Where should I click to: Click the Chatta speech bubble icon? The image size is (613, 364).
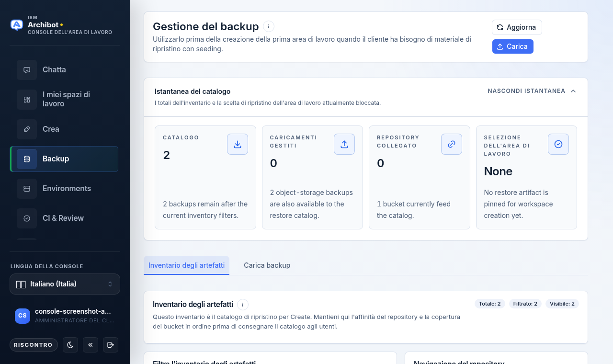point(27,70)
